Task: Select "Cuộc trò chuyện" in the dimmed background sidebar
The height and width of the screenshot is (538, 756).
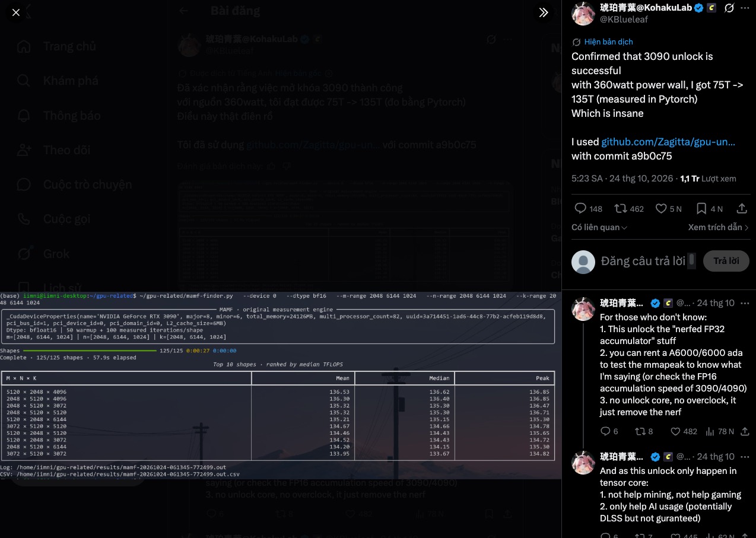Action: pos(74,184)
